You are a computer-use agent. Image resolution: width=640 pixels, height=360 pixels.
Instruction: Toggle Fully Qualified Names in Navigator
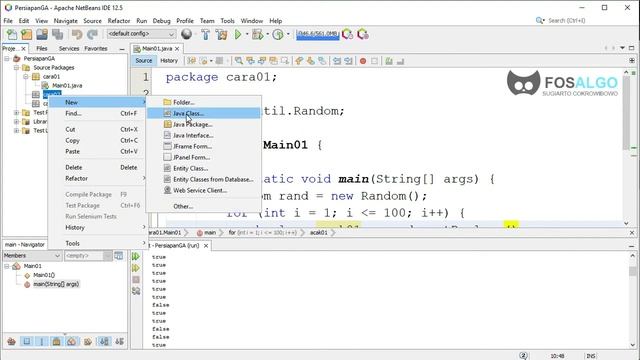click(88, 341)
